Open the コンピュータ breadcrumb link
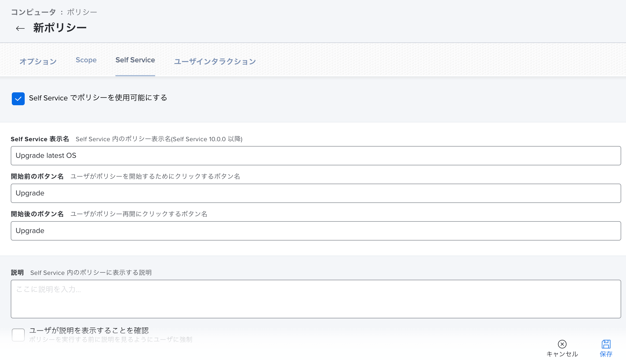Screen dimensions: 626x364 coord(33,12)
